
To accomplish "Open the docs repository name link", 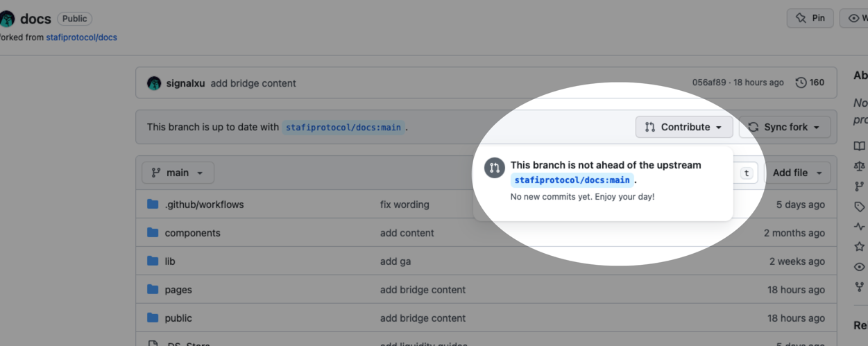I will (x=35, y=19).
